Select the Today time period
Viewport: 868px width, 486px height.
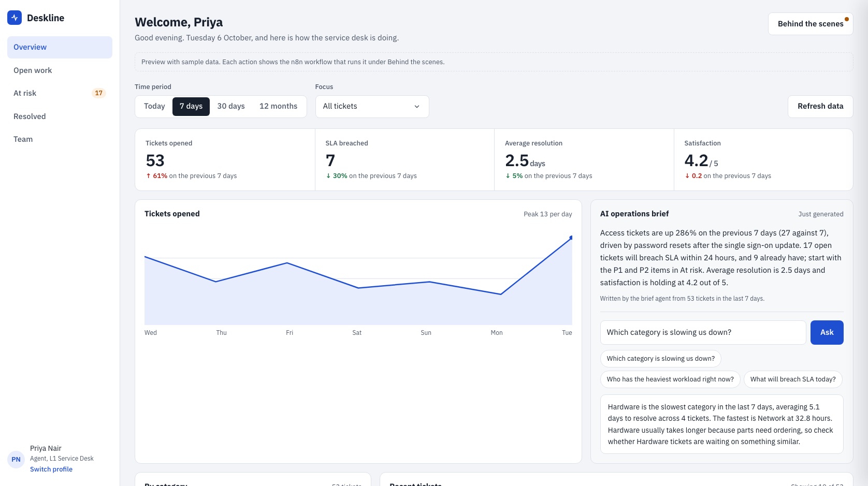point(154,106)
